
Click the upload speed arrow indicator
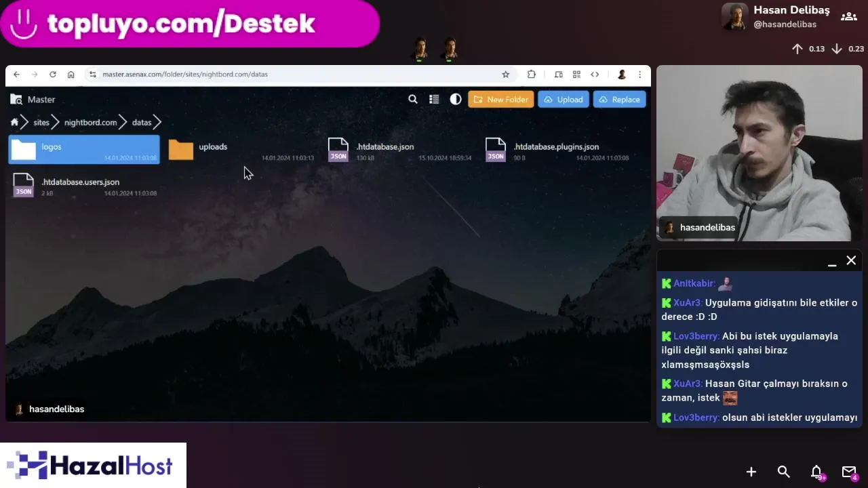pos(797,49)
